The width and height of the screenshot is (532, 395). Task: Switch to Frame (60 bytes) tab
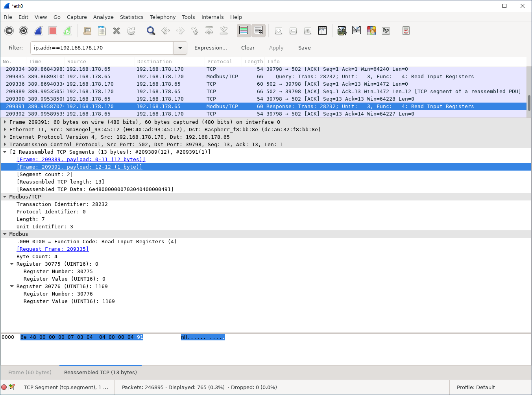(30, 372)
